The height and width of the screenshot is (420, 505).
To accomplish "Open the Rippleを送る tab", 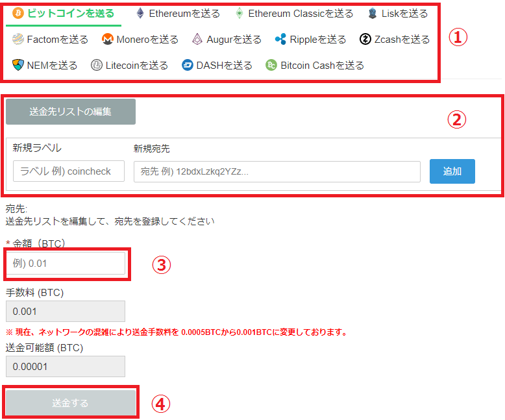I will [311, 40].
